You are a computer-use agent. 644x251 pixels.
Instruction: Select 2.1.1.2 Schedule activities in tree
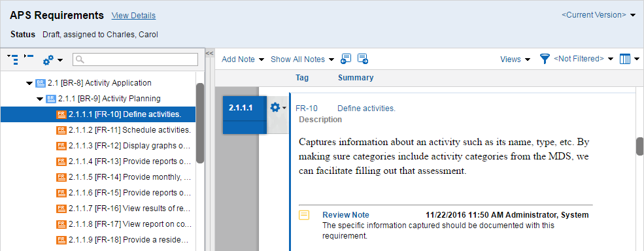124,130
